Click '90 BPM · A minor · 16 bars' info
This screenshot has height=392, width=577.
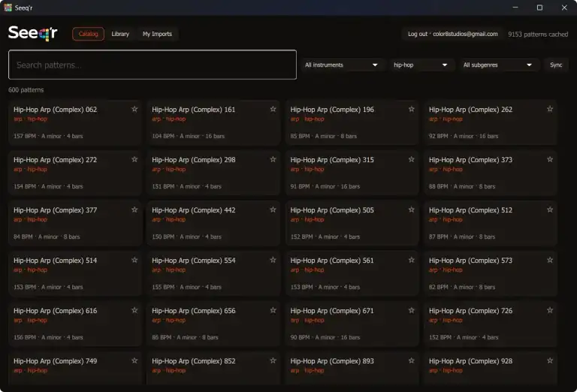click(x=325, y=338)
